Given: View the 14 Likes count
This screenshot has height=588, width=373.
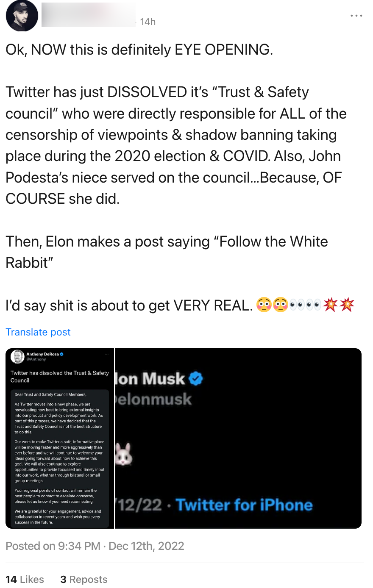Looking at the screenshot, I should click(25, 579).
